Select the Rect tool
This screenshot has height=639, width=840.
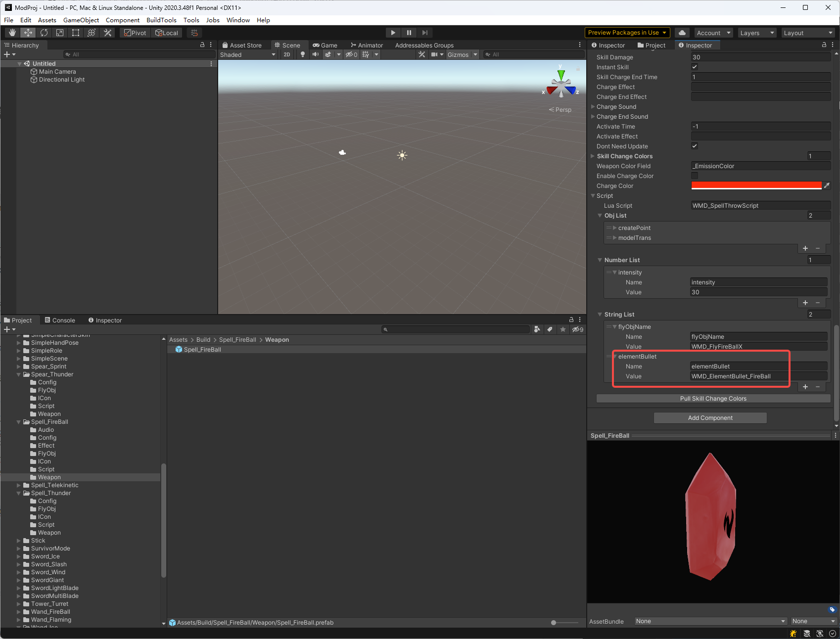pos(76,33)
